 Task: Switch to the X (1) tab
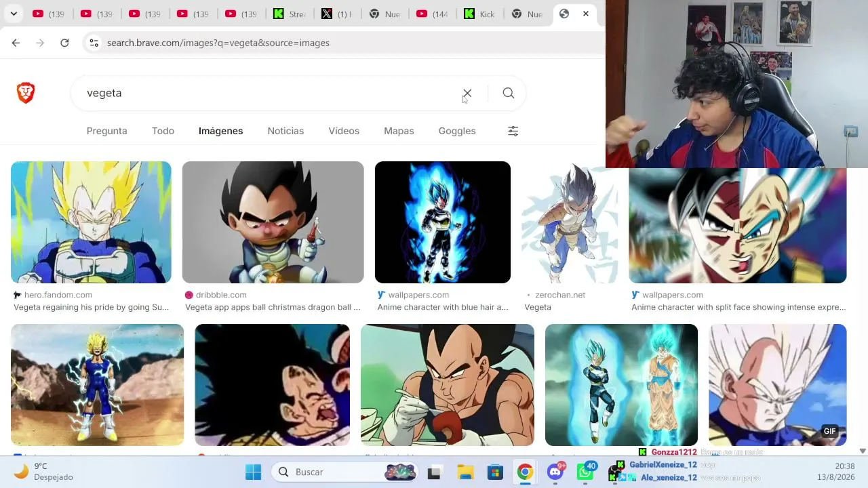337,14
